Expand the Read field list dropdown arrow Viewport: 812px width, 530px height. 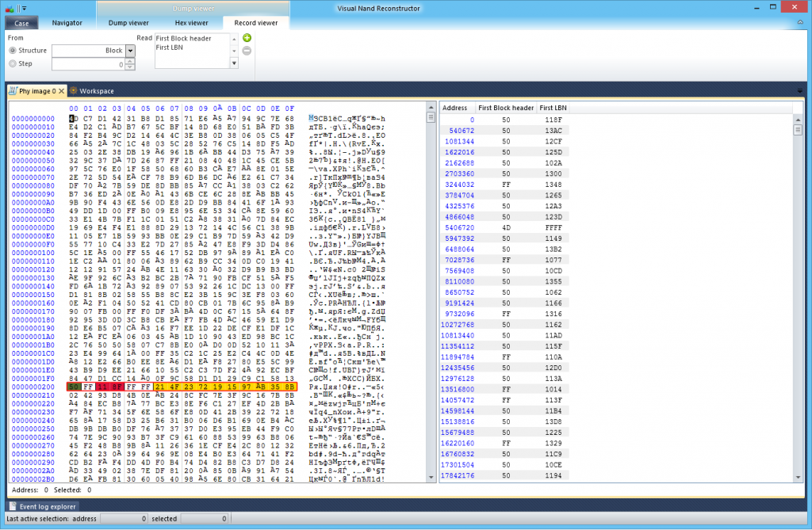tap(234, 63)
